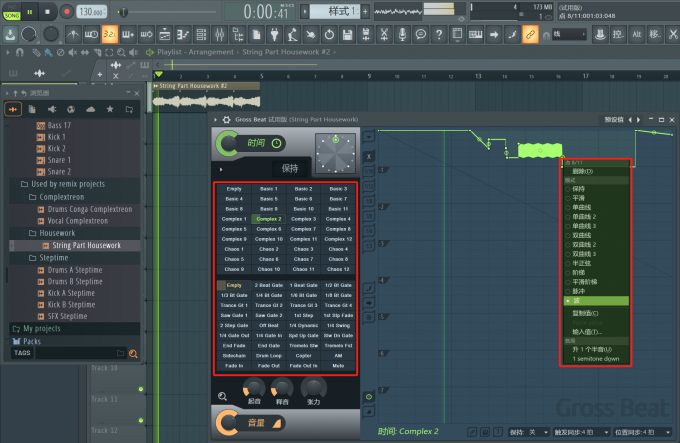This screenshot has height=443, width=680.
Task: Select the Trance Gt 1 volume preset
Action: (x=234, y=305)
